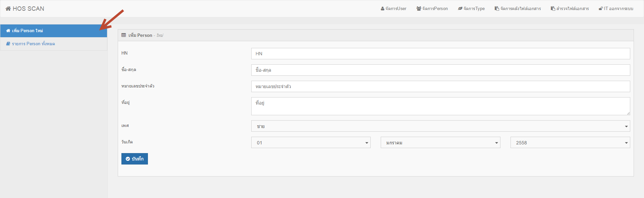Open the birth day dropdown showing 01
The image size is (644, 198).
point(311,143)
